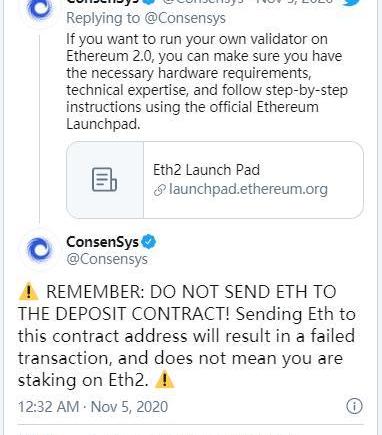Image resolution: width=382 pixels, height=435 pixels.
Task: Click the 'Eth2 Launch Pad' card title
Action: coord(206,170)
